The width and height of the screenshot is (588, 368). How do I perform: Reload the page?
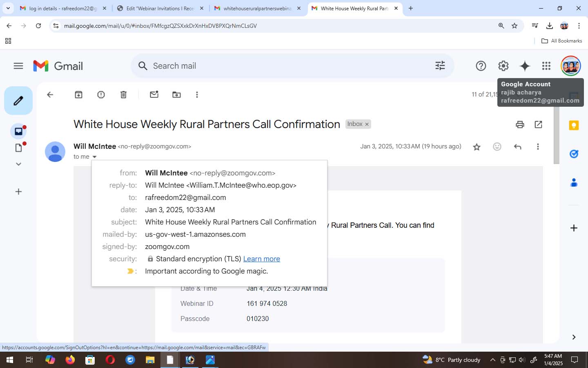point(38,26)
